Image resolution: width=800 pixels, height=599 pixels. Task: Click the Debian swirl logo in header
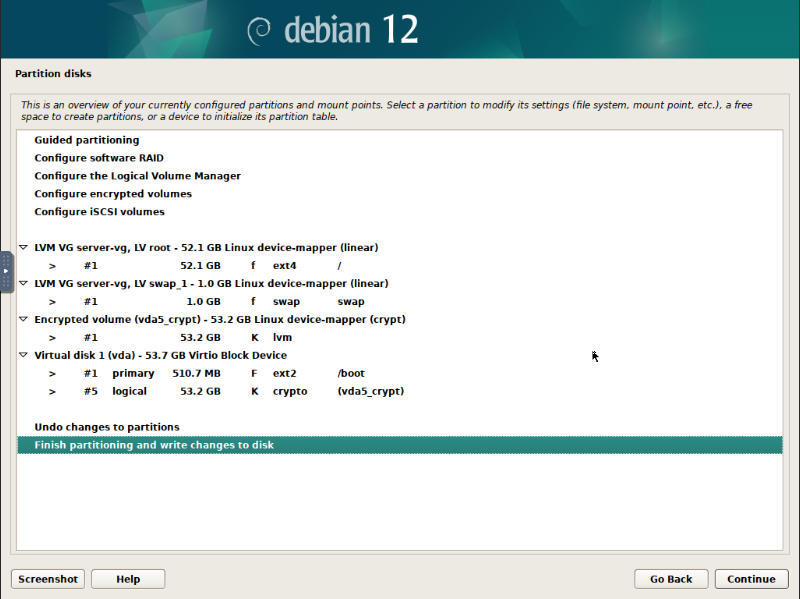[x=259, y=31]
